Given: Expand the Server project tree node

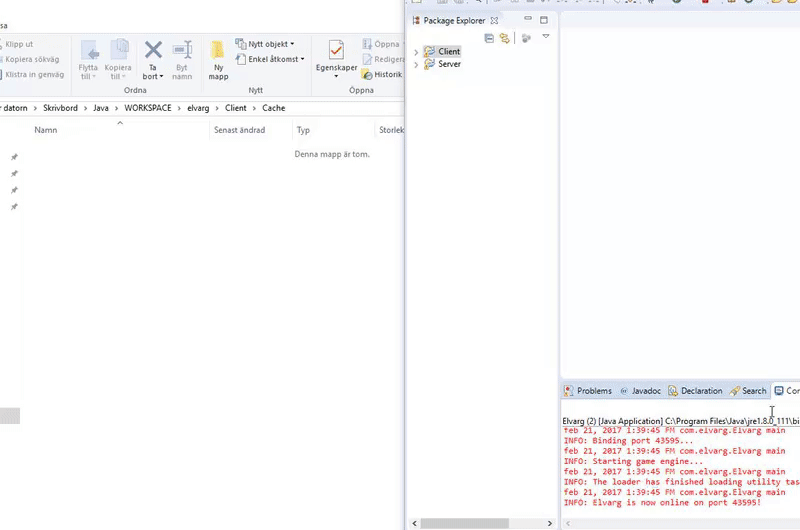Looking at the screenshot, I should click(x=416, y=65).
